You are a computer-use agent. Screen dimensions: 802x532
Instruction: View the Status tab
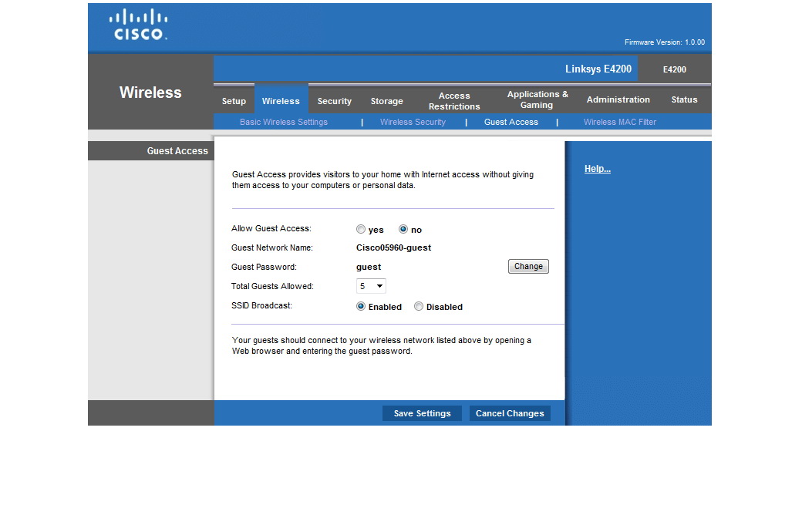(683, 100)
